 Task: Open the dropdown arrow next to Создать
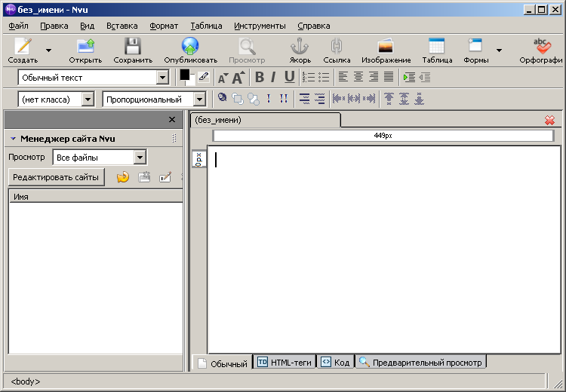tap(48, 50)
